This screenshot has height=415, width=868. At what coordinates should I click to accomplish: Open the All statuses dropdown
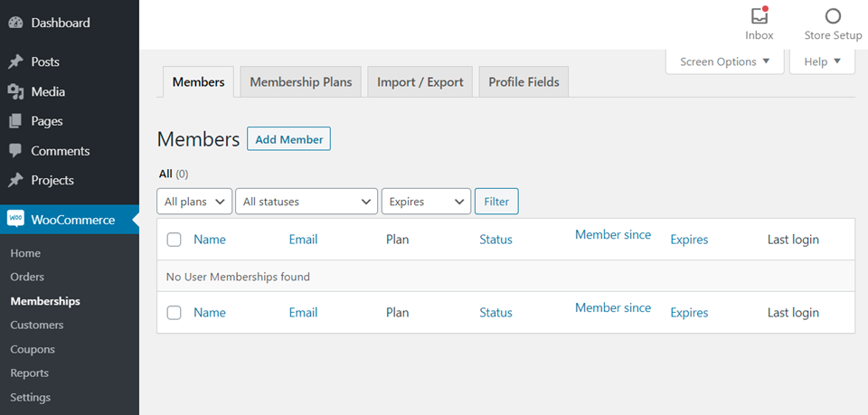[307, 202]
